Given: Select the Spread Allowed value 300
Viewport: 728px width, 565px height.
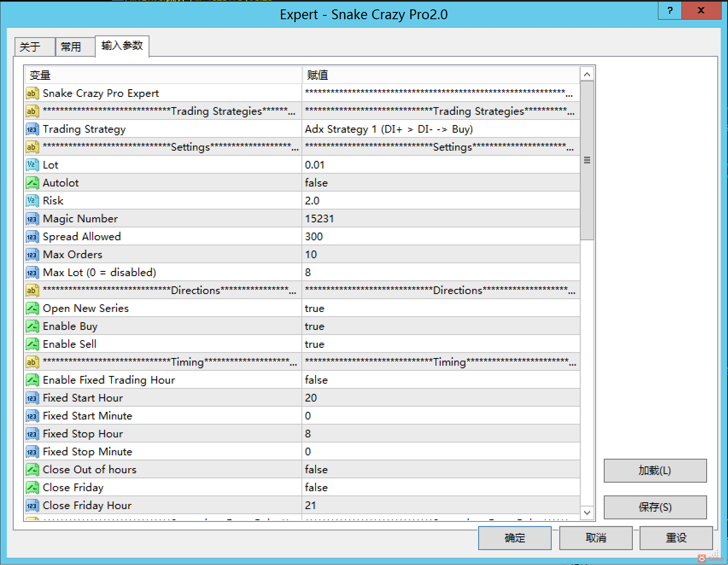Looking at the screenshot, I should (441, 237).
